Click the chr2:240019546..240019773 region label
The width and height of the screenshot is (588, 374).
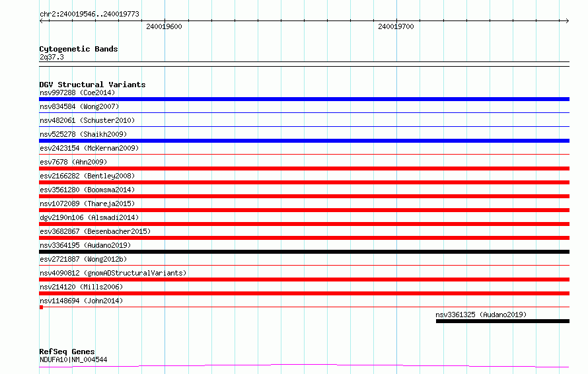click(89, 14)
